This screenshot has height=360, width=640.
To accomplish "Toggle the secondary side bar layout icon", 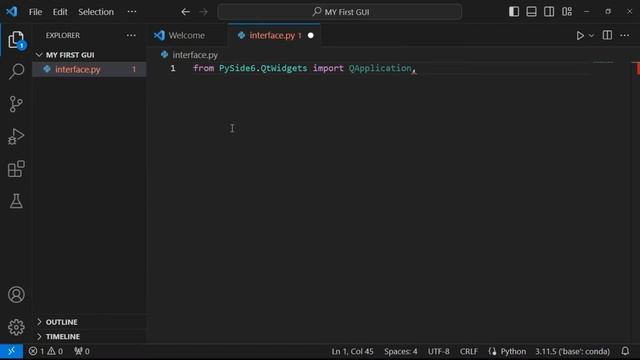I will tap(549, 11).
